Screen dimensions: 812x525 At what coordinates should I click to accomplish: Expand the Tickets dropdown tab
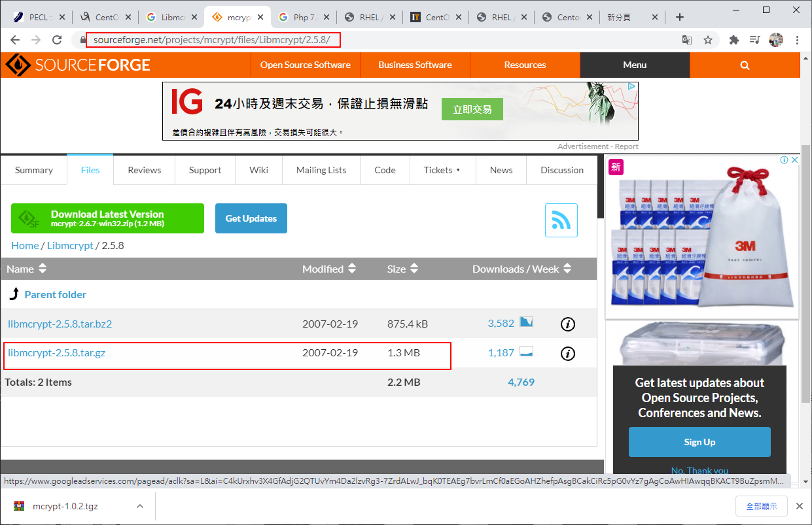pyautogui.click(x=442, y=170)
